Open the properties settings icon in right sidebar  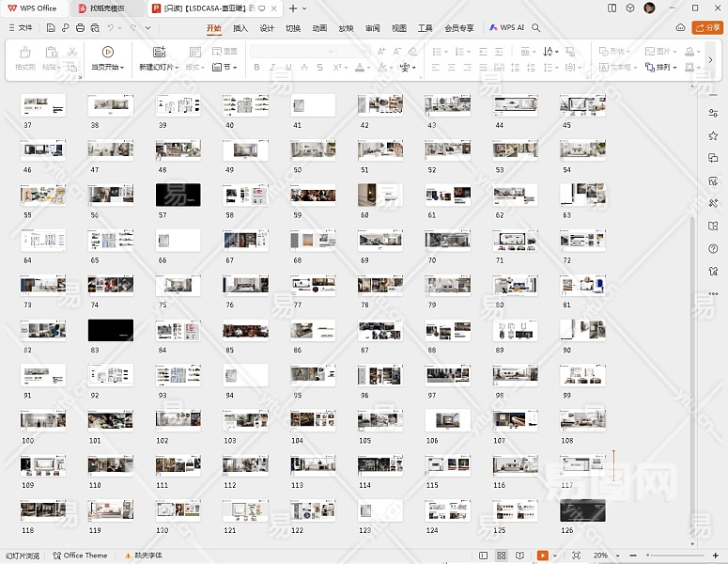(x=714, y=113)
